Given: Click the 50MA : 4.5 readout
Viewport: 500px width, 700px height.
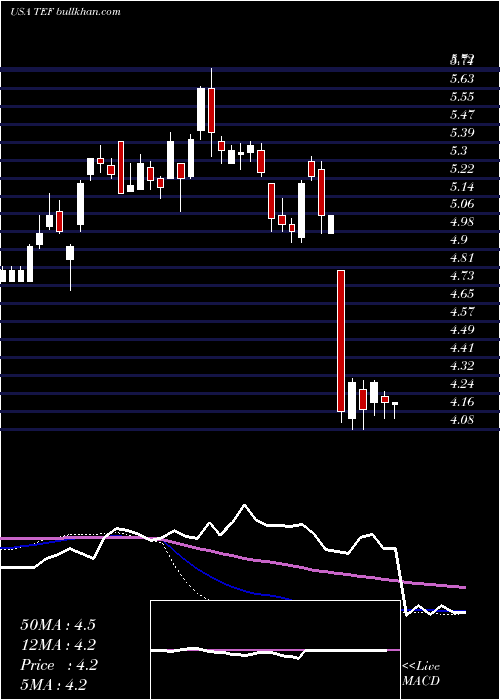Looking at the screenshot, I should point(58,625).
